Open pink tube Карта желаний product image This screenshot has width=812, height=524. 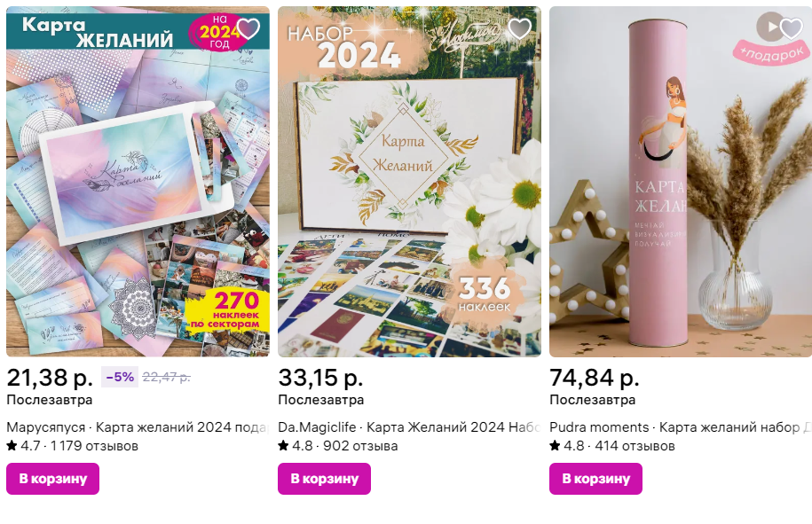681,182
